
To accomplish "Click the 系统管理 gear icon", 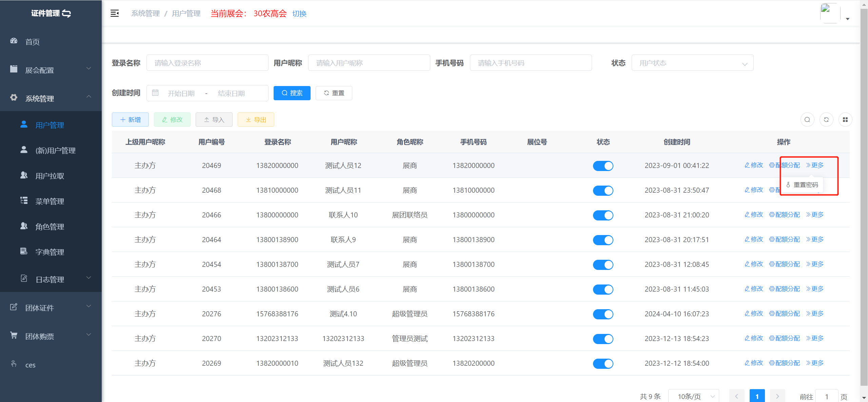I will tap(14, 98).
